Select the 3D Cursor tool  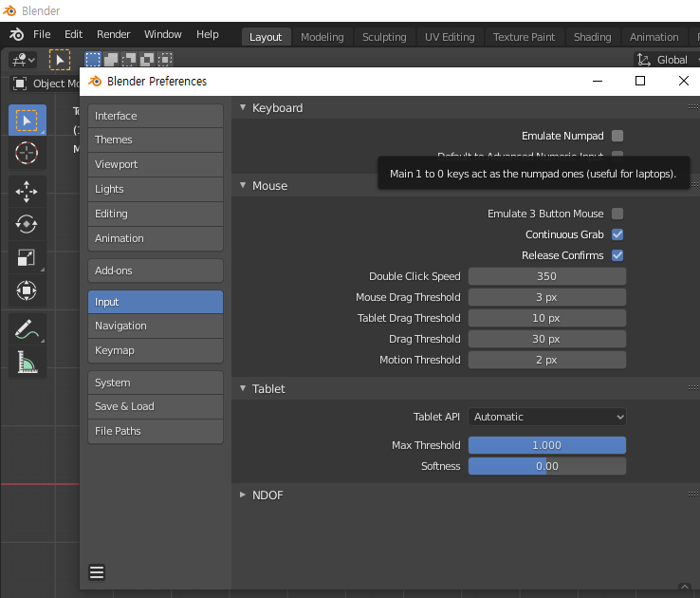pos(28,153)
